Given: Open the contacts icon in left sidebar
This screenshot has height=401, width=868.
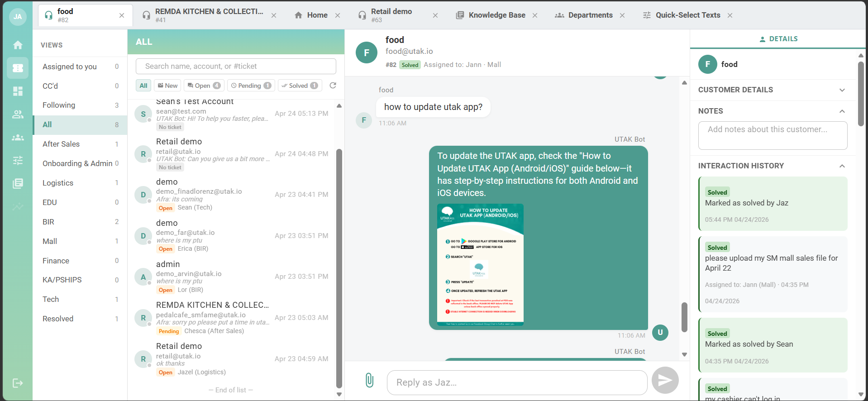Looking at the screenshot, I should 18,115.
